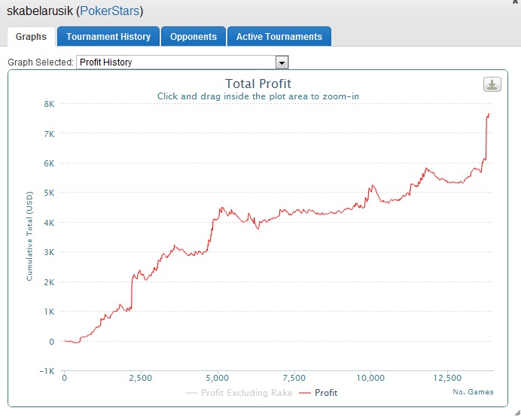Image resolution: width=521 pixels, height=420 pixels.
Task: Click the -1K y-axis label
Action: (x=47, y=371)
